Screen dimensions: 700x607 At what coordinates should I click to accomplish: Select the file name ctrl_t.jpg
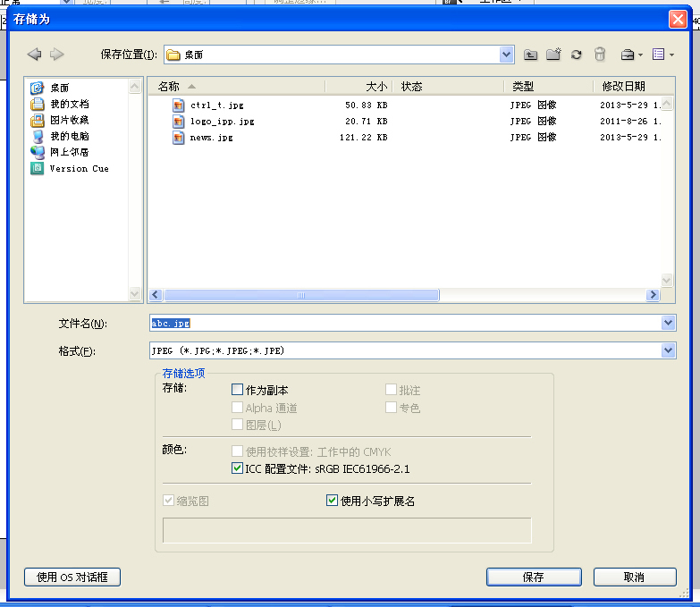217,105
